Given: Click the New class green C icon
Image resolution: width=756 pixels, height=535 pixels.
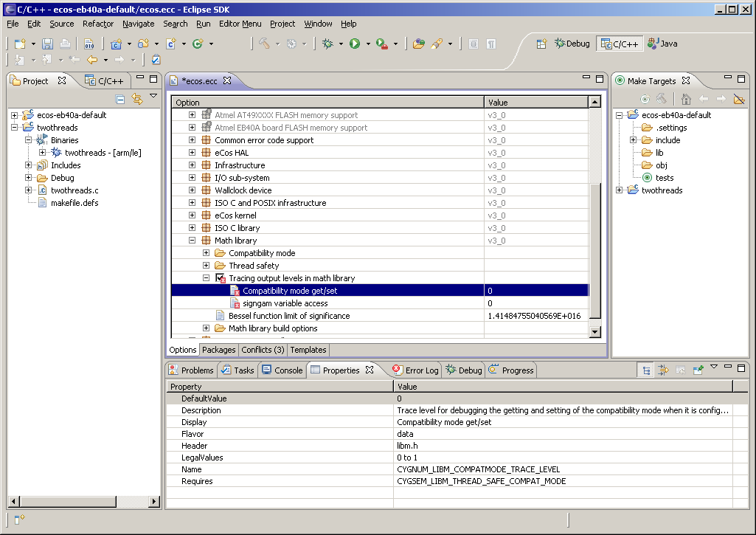Looking at the screenshot, I should 198,44.
